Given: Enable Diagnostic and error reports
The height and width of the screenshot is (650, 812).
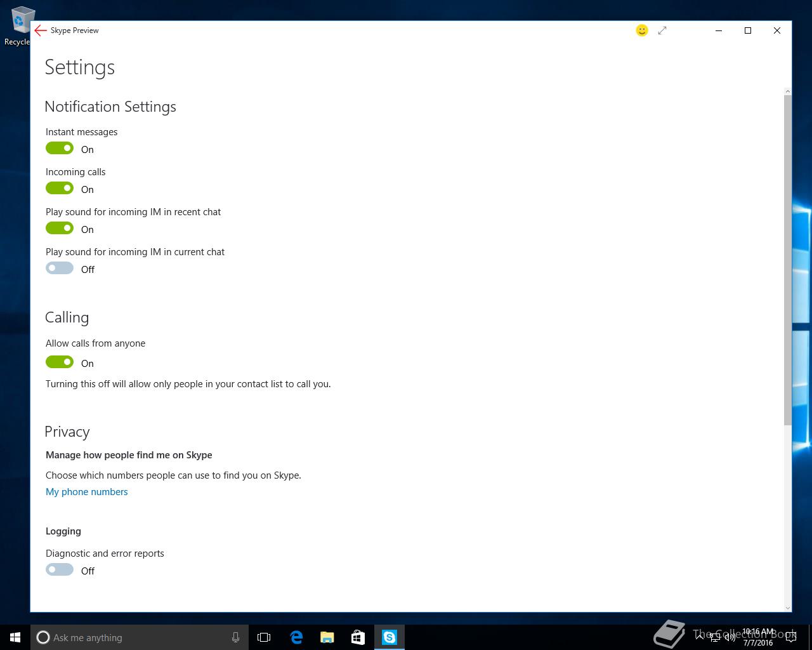Looking at the screenshot, I should tap(60, 569).
